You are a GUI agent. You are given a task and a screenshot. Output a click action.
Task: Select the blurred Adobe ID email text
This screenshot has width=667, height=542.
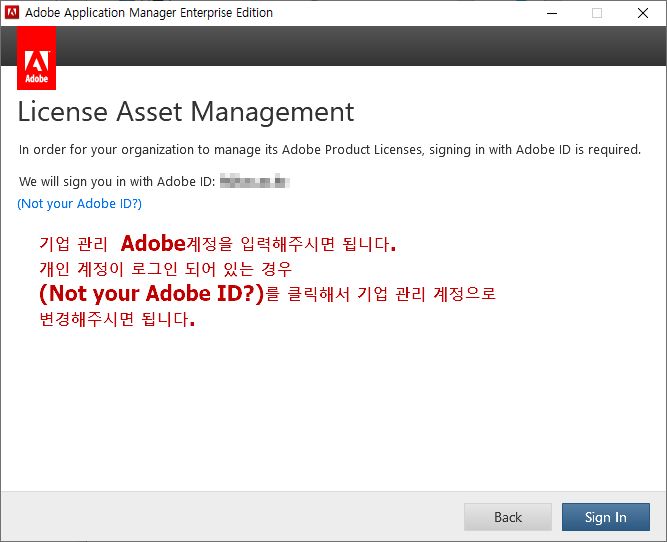255,181
